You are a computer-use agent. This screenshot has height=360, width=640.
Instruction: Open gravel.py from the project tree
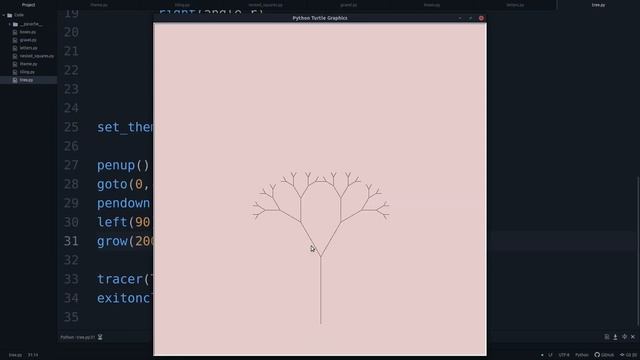28,40
